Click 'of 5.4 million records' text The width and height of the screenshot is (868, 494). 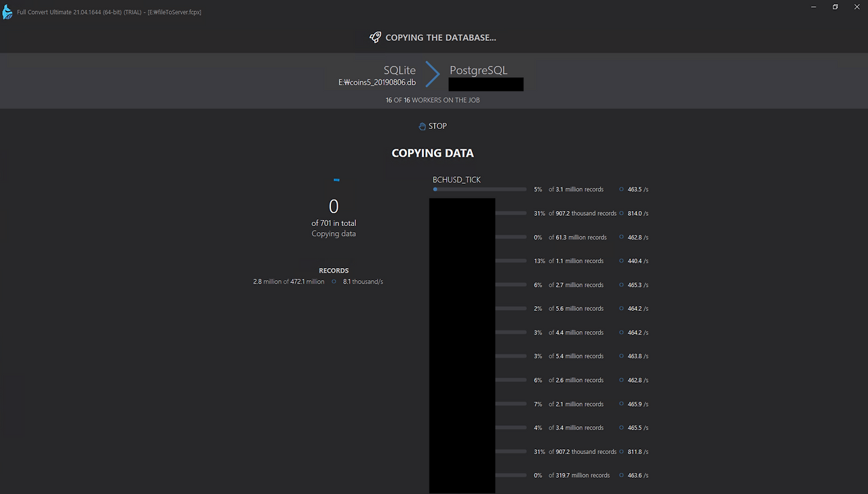point(576,356)
